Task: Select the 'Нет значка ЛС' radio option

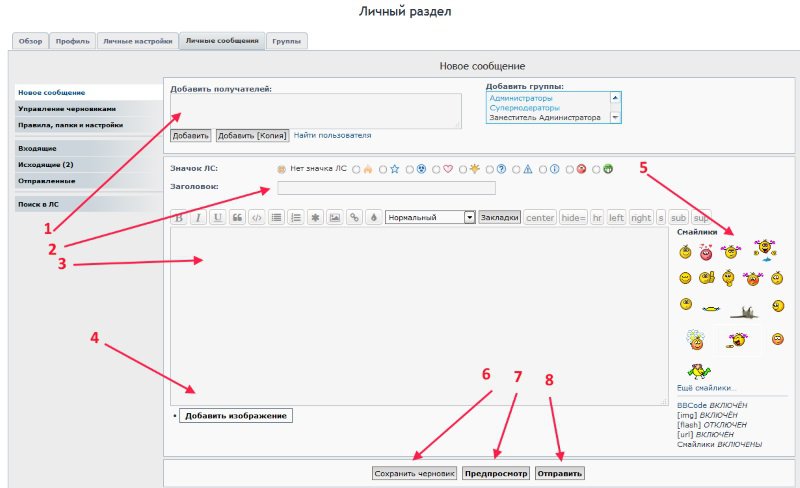Action: click(x=281, y=169)
